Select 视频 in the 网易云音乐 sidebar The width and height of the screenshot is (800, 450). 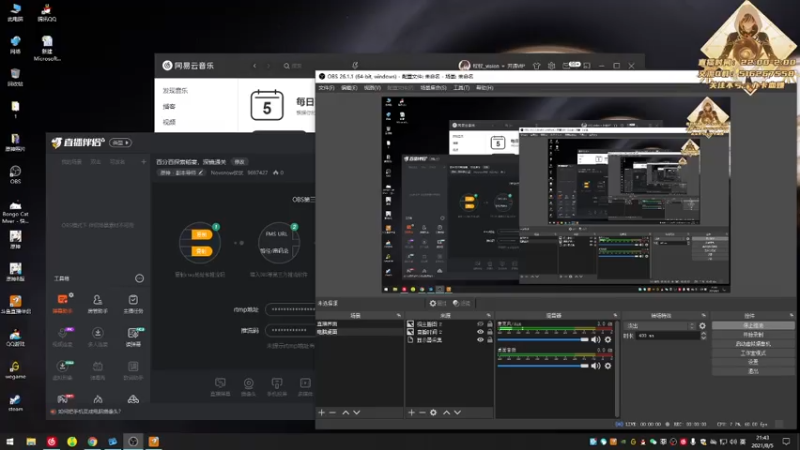169,122
